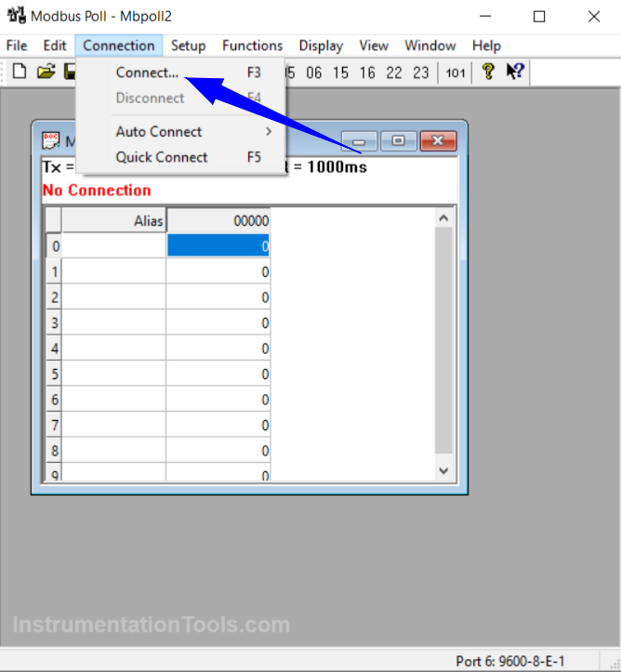The image size is (621, 672).
Task: Choose Connect... from the Connection menu
Action: [x=147, y=72]
